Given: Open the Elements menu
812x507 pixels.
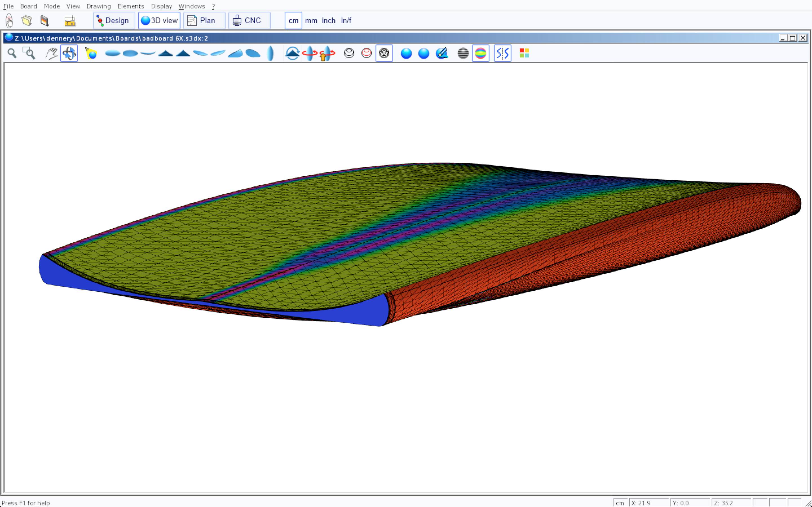Looking at the screenshot, I should click(131, 6).
